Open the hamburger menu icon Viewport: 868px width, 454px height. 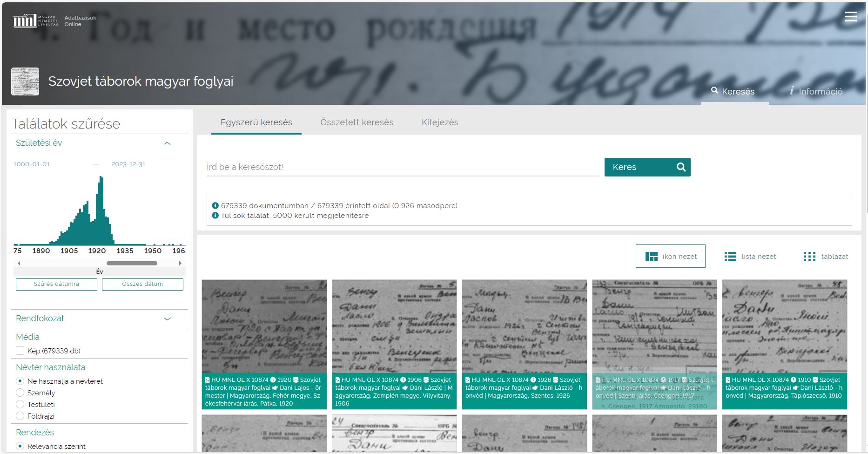[851, 16]
